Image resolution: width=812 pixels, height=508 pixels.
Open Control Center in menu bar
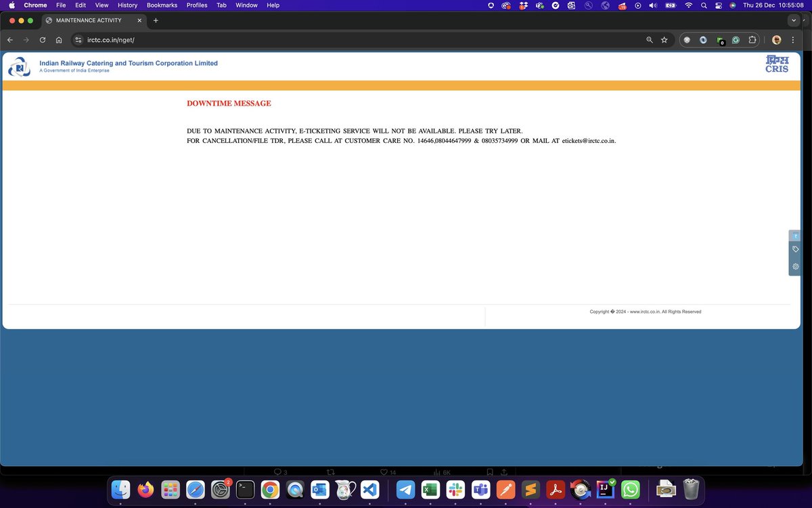click(x=719, y=5)
